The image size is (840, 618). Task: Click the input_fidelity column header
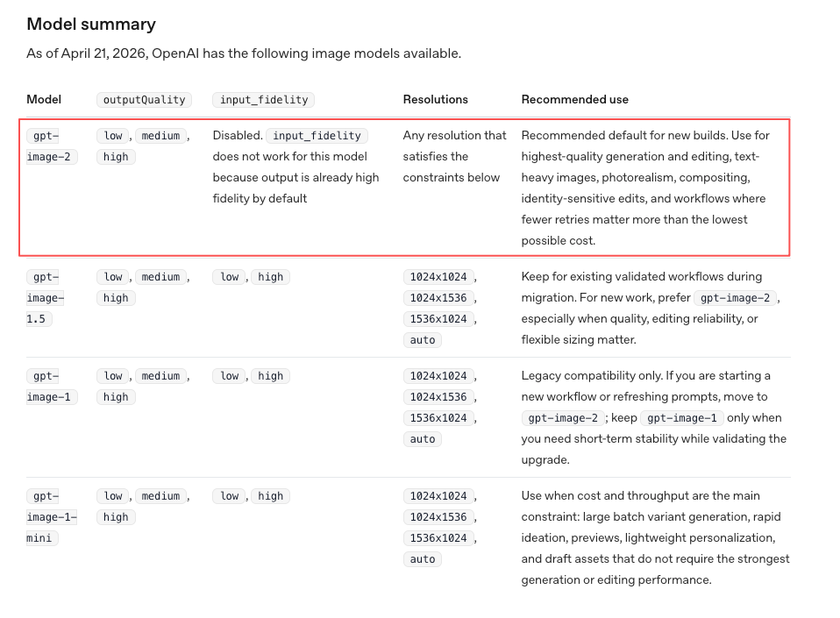pyautogui.click(x=264, y=100)
